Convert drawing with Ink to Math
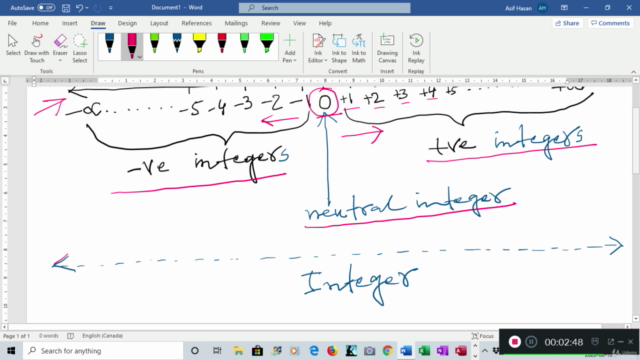 pyautogui.click(x=359, y=49)
